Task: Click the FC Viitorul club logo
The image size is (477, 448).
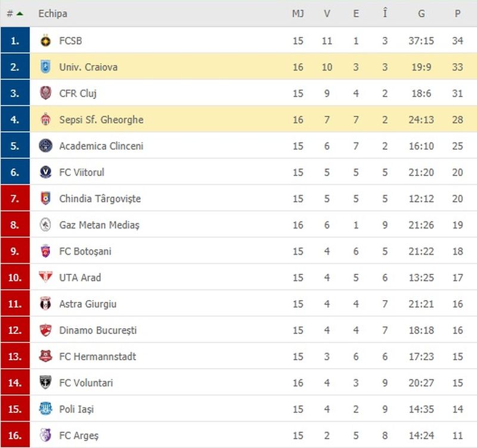Action: coord(46,172)
